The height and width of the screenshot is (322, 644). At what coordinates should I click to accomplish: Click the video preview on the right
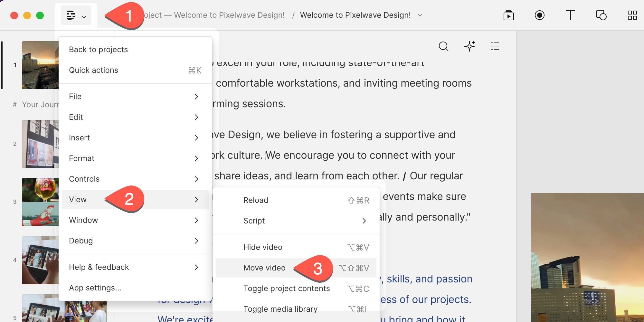pos(588,258)
